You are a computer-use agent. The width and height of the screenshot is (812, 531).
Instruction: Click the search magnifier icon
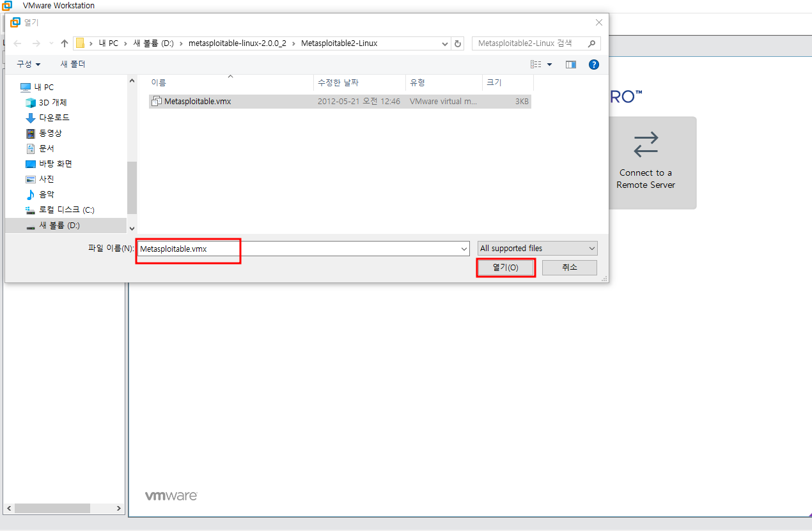[591, 43]
